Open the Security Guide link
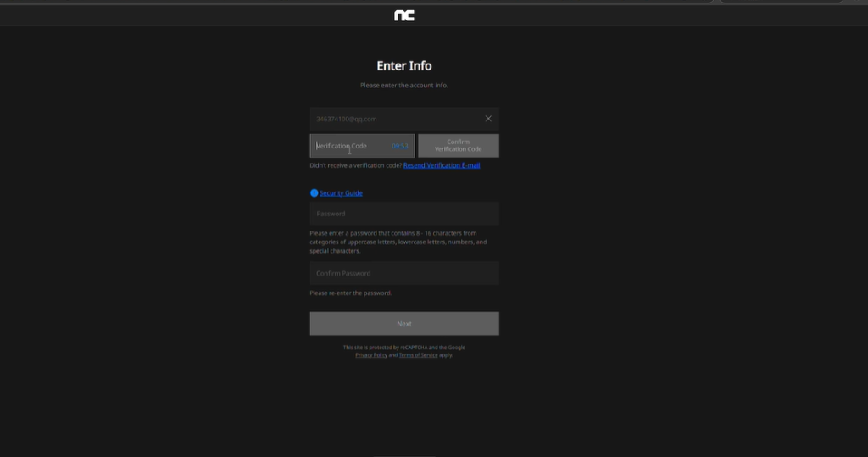Image resolution: width=868 pixels, height=457 pixels. click(x=341, y=193)
